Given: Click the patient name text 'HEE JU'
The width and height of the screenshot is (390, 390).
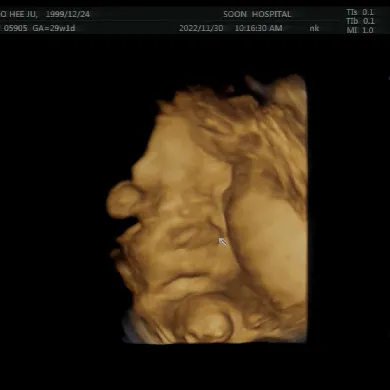Looking at the screenshot, I should pos(23,14).
